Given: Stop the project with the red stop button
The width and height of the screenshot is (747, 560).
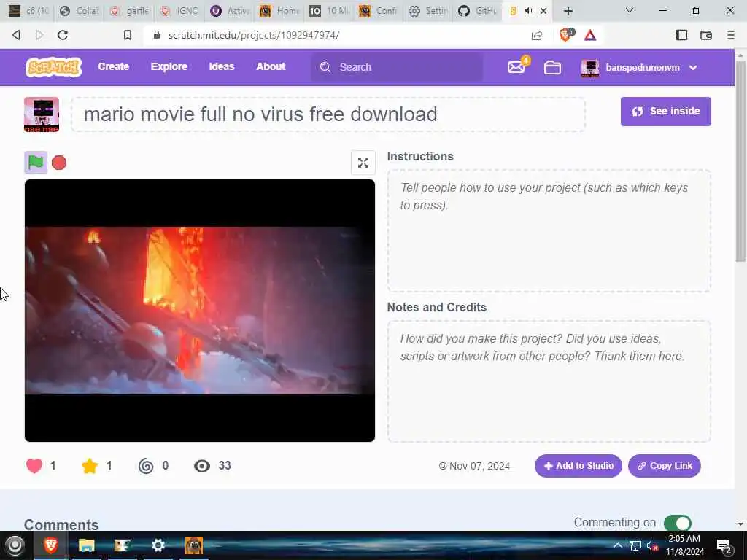Looking at the screenshot, I should (x=59, y=163).
